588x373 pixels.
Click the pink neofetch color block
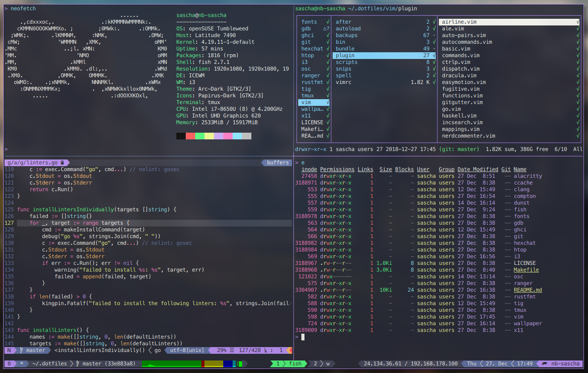click(228, 136)
